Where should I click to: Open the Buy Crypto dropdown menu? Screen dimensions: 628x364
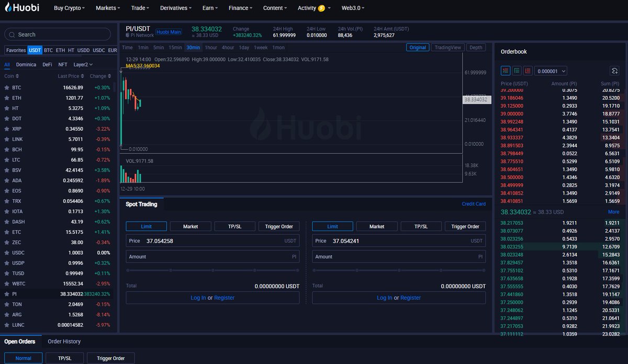point(70,8)
